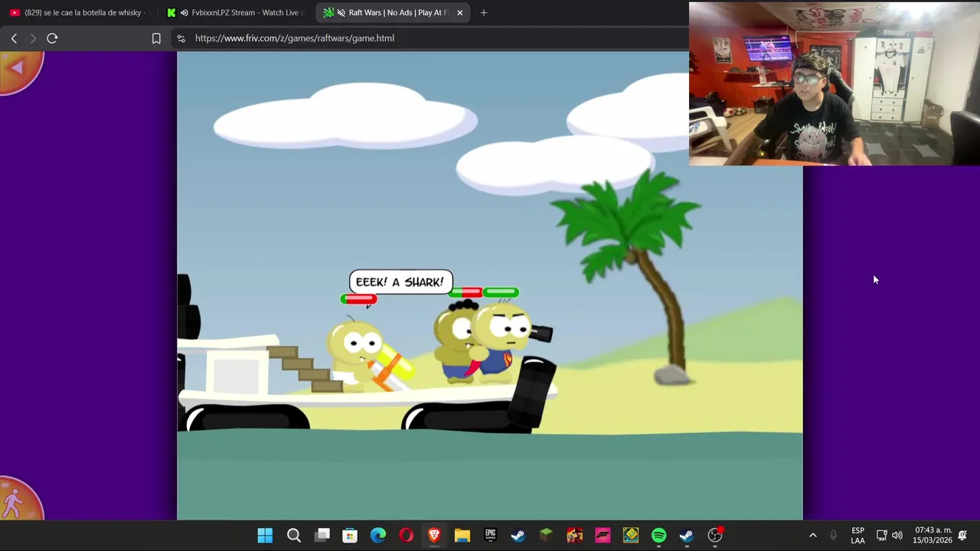This screenshot has height=551, width=980.
Task: Bookmark this page
Action: (156, 38)
